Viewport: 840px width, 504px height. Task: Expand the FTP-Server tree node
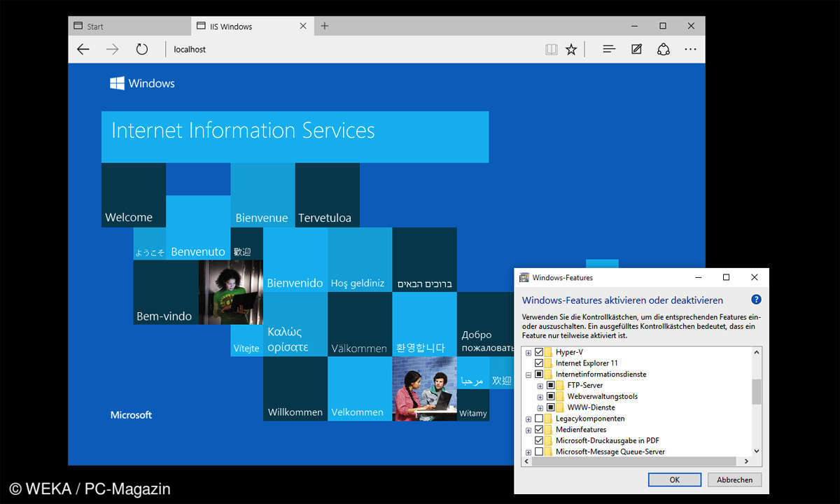[540, 386]
